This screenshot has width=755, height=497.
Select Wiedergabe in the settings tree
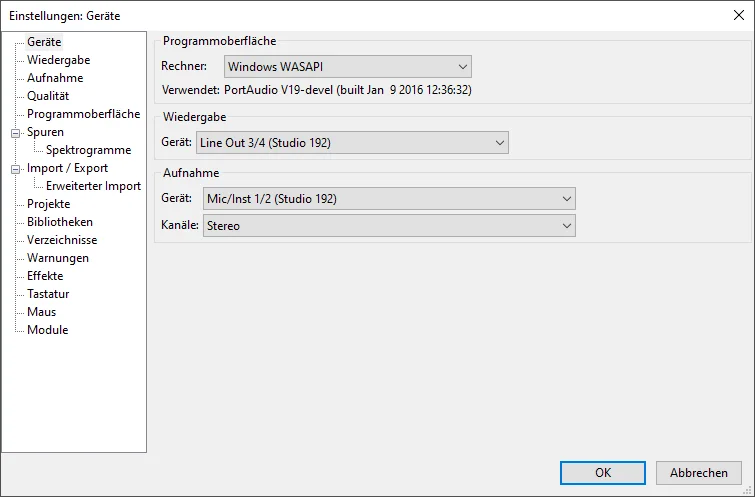(58, 60)
